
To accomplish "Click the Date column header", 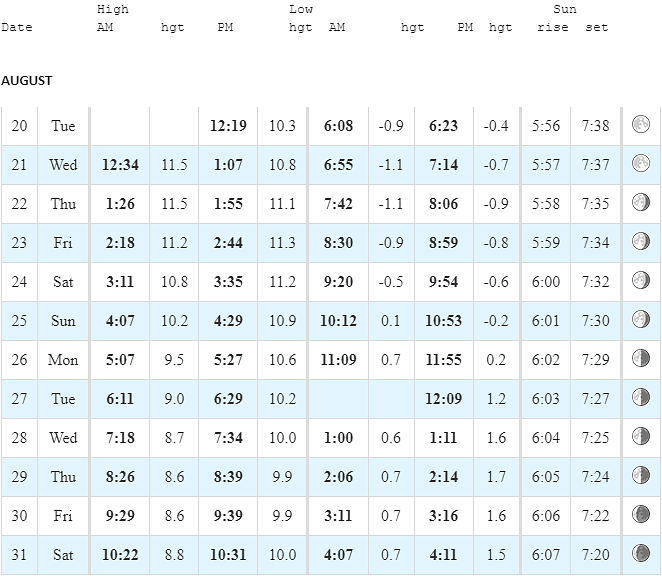I will point(17,27).
